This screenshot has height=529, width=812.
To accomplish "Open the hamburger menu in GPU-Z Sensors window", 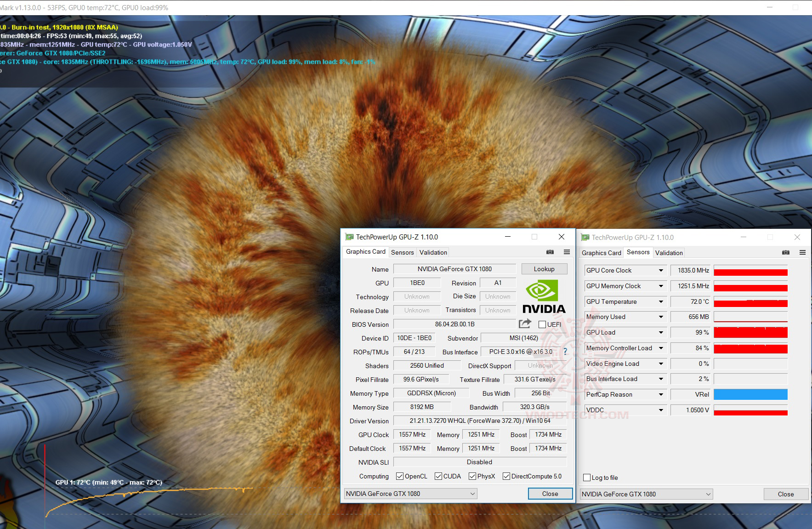I will pyautogui.click(x=802, y=252).
